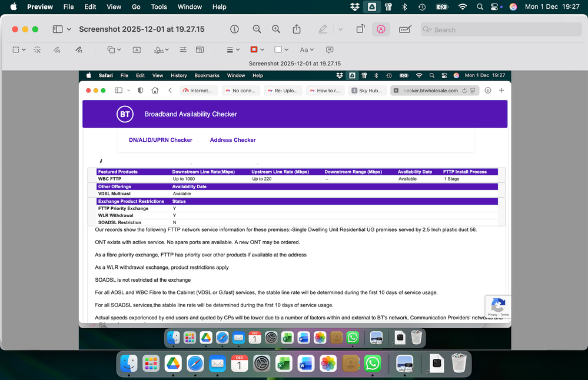Click the Instant Alpha tool
Viewport: 588px width, 380px height.
[x=36, y=49]
